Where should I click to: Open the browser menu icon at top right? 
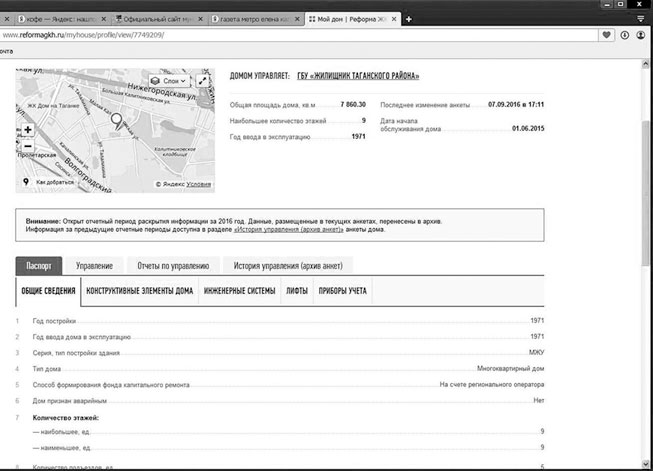(640, 19)
